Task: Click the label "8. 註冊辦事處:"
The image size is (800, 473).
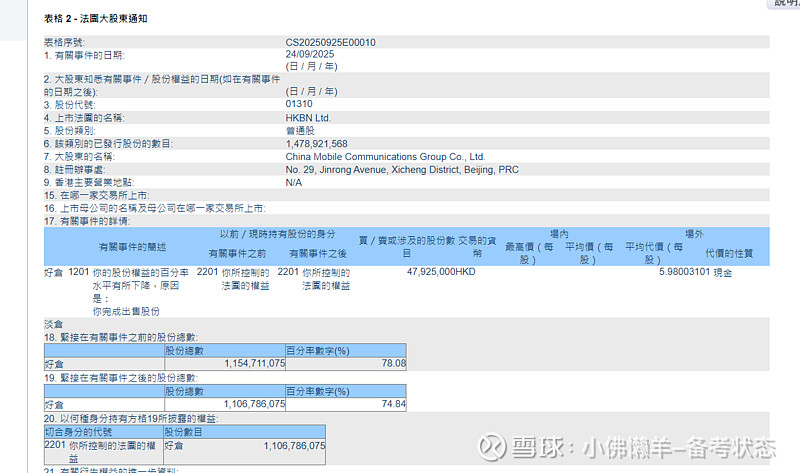Action: pyautogui.click(x=74, y=169)
